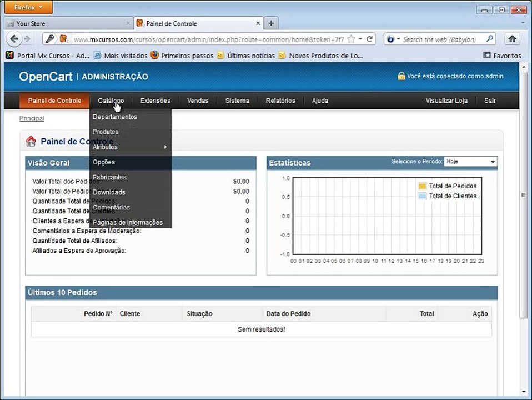Open a new tab with plus button
Screen dimensions: 532x400
click(271, 23)
